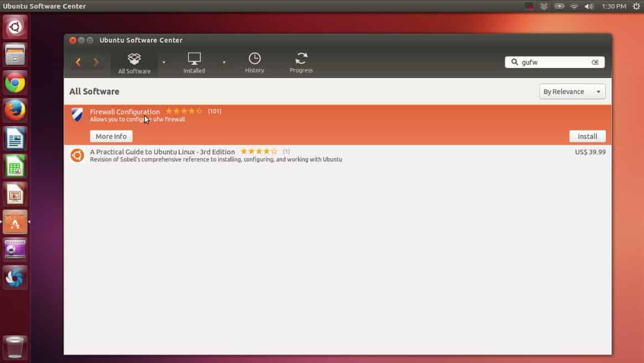Go forward with the right arrow
This screenshot has height=363, width=644.
coord(96,62)
